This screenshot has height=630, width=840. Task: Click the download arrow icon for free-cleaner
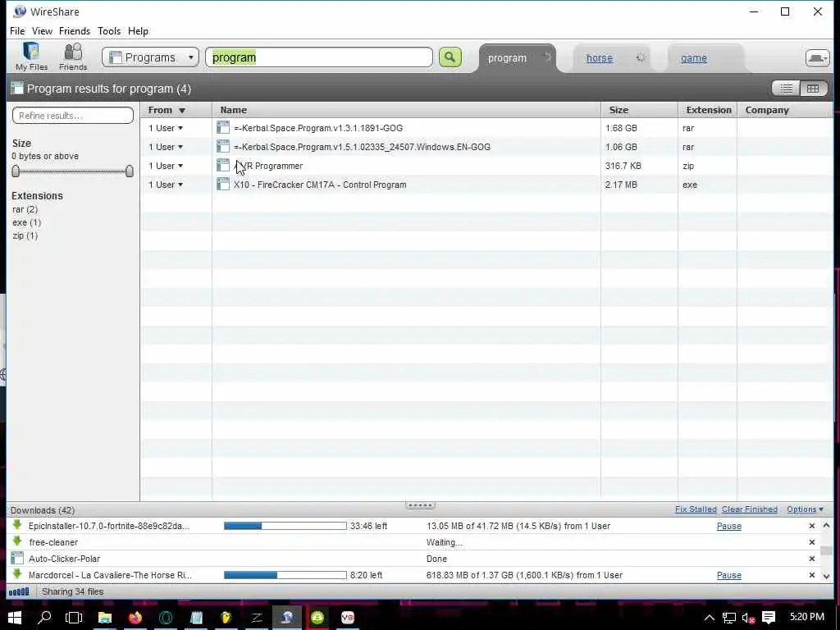pos(17,541)
